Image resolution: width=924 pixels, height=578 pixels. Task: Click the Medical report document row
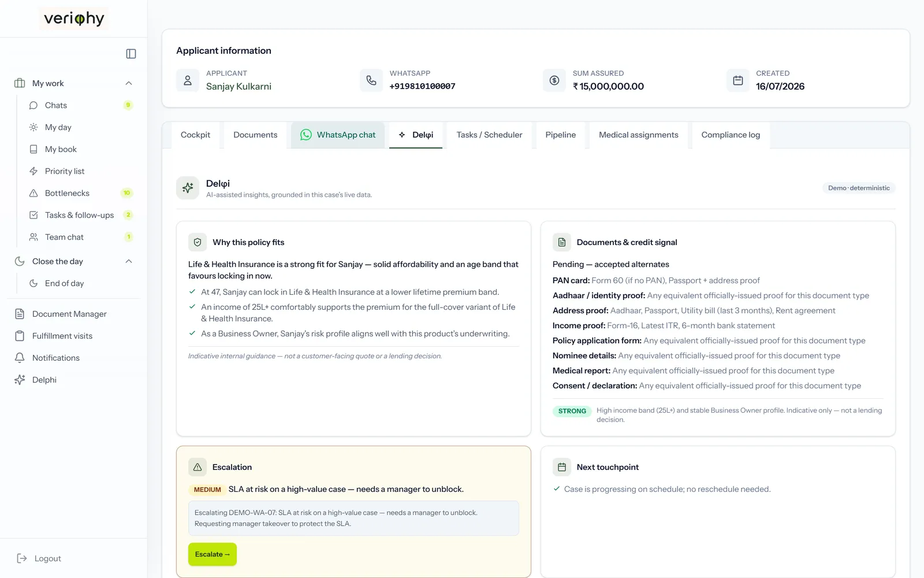pyautogui.click(x=694, y=370)
